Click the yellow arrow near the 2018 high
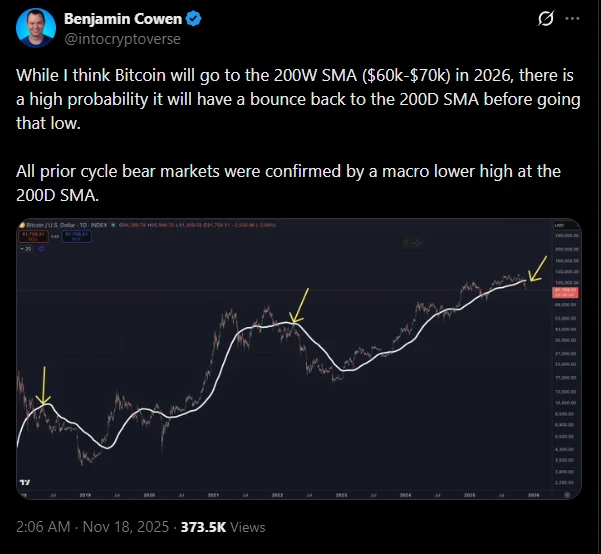 tap(43, 387)
